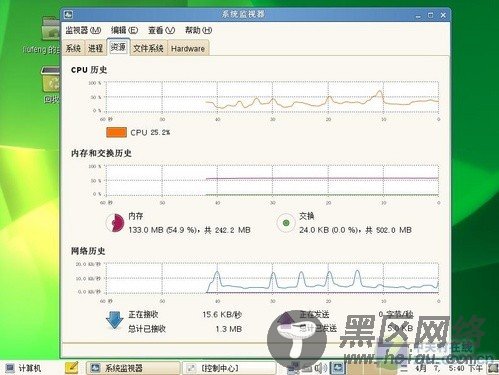This screenshot has width=499, height=375.
Task: Click the 网络历史 heading
Action: 88,251
